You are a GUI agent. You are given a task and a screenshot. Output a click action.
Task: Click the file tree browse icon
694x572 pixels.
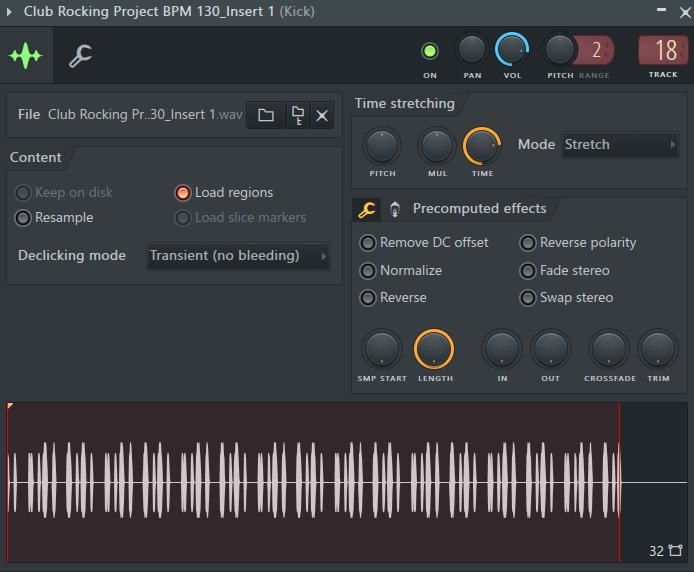click(x=297, y=115)
